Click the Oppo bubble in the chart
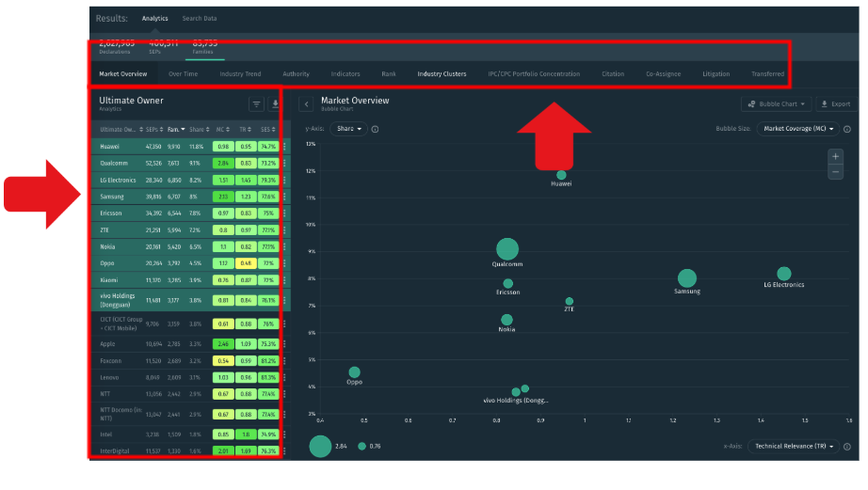This screenshot has width=868, height=490. tap(354, 372)
